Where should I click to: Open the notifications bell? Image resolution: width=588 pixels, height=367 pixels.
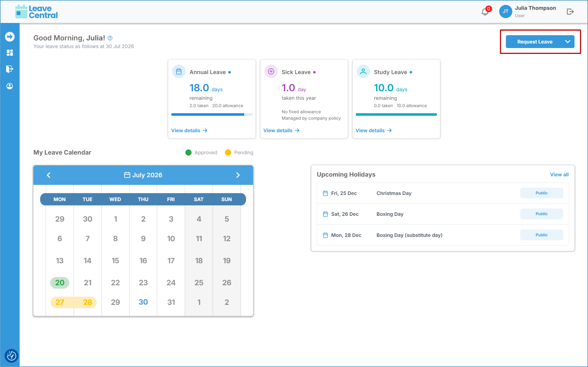pos(485,12)
